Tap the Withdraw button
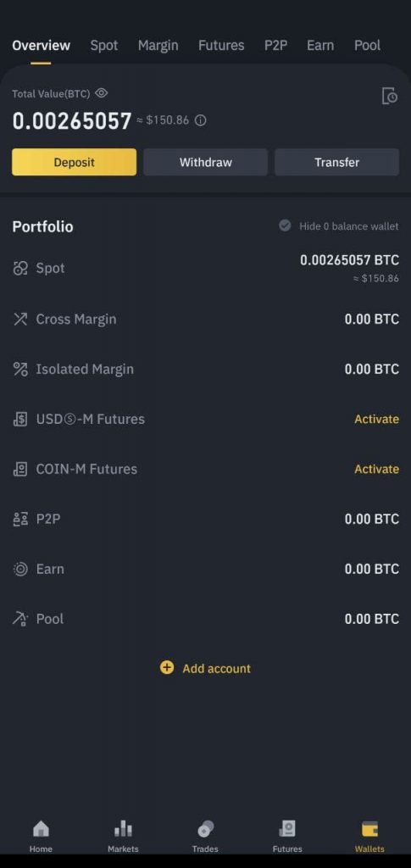 tap(206, 162)
